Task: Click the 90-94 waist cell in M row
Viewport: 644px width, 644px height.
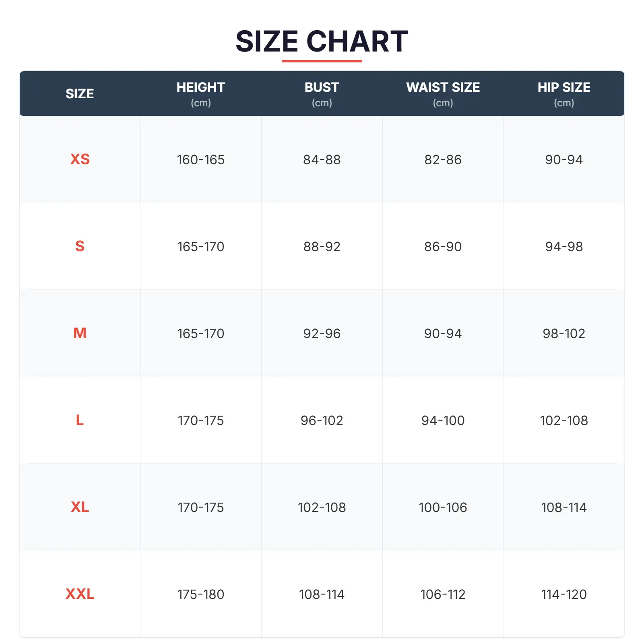Action: (x=443, y=334)
